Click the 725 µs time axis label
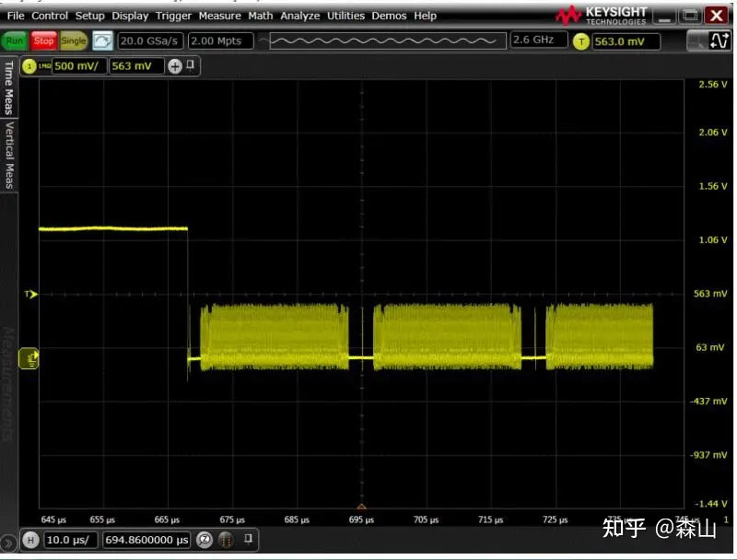This screenshot has height=560, width=737. [x=555, y=519]
